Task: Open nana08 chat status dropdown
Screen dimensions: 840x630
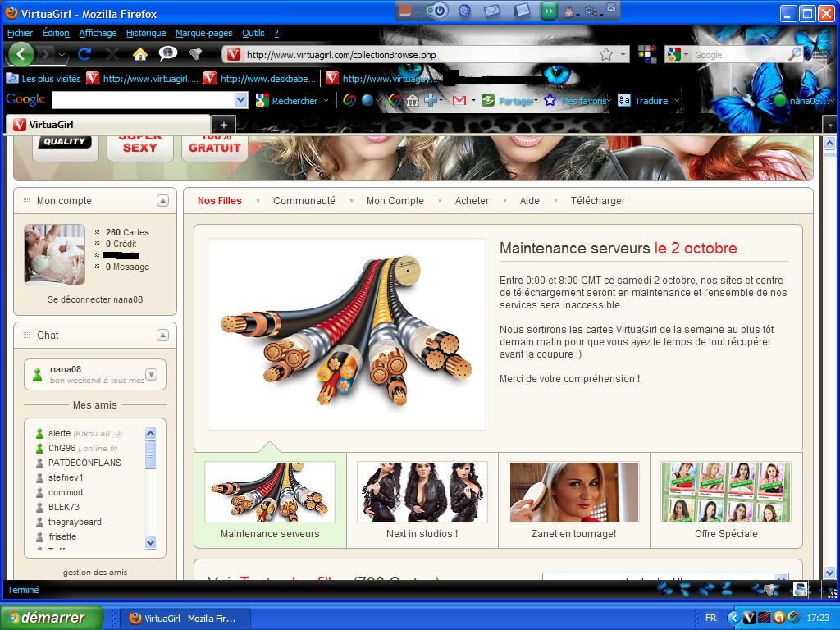Action: [152, 374]
